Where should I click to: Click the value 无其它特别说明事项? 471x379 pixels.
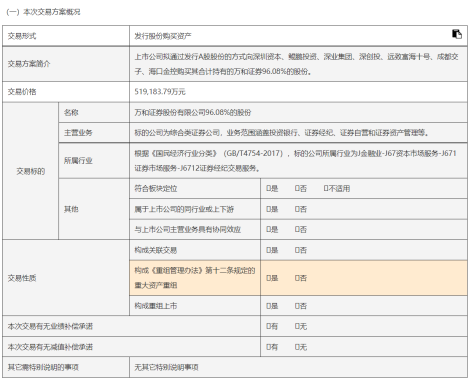[x=166, y=367]
